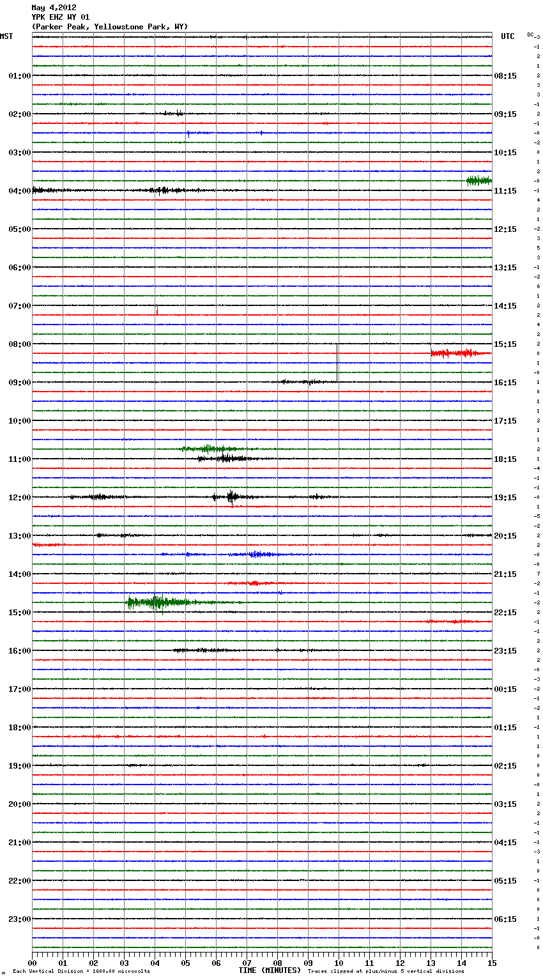The height and width of the screenshot is (980, 543).
Task: Click the date heading 'May 4,2012'
Action: tap(54, 8)
